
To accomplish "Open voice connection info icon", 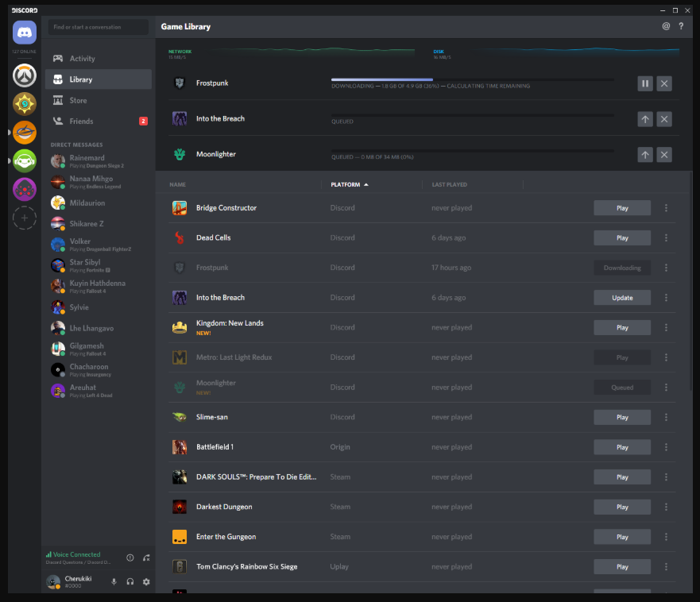I will point(130,558).
